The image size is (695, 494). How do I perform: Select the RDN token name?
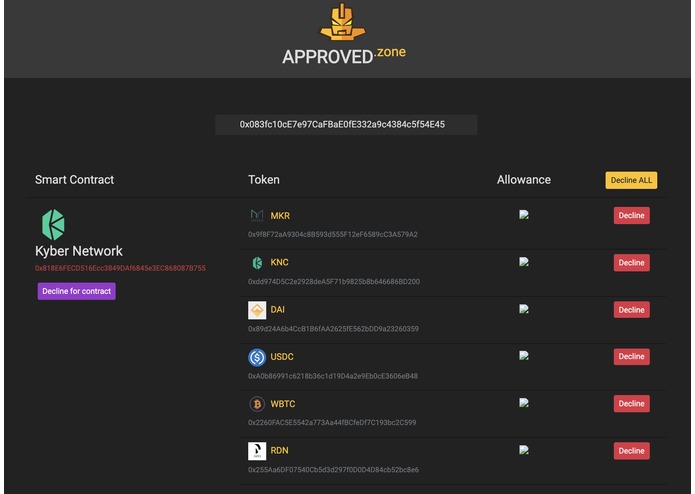tap(279, 451)
